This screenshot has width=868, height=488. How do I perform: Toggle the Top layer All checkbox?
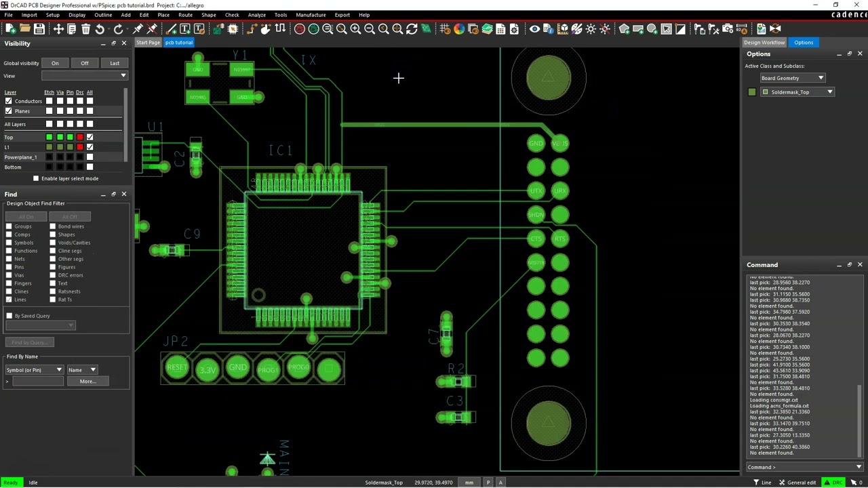90,138
